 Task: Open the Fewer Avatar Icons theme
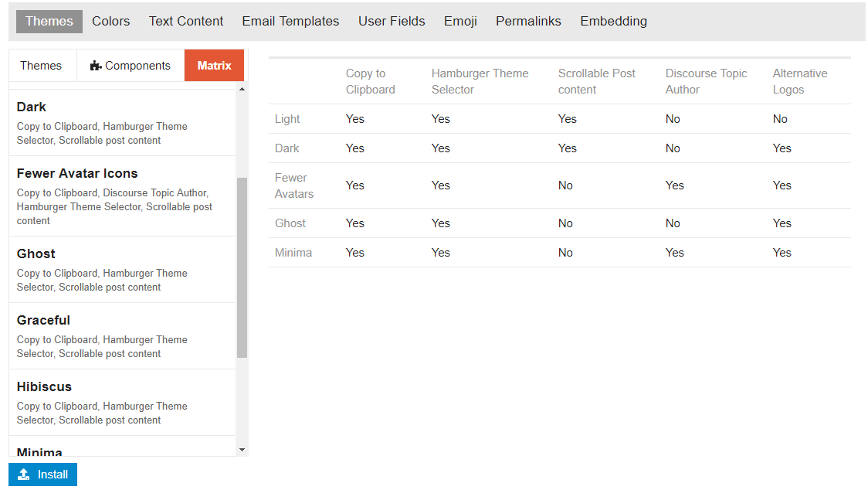(x=122, y=196)
